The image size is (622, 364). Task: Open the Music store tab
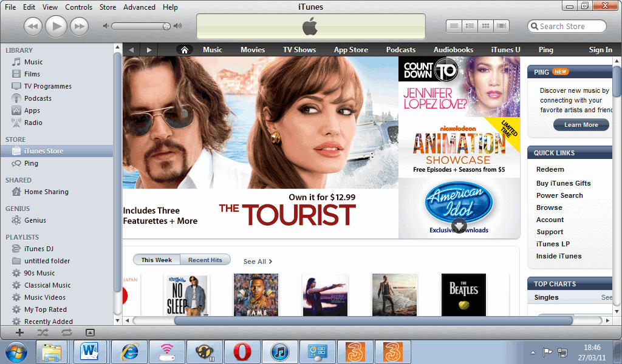pos(213,50)
